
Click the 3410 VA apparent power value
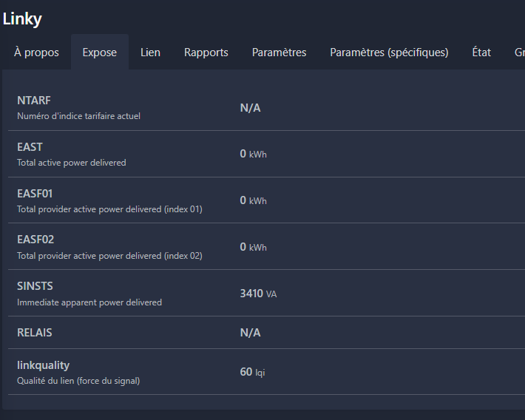pyautogui.click(x=257, y=294)
